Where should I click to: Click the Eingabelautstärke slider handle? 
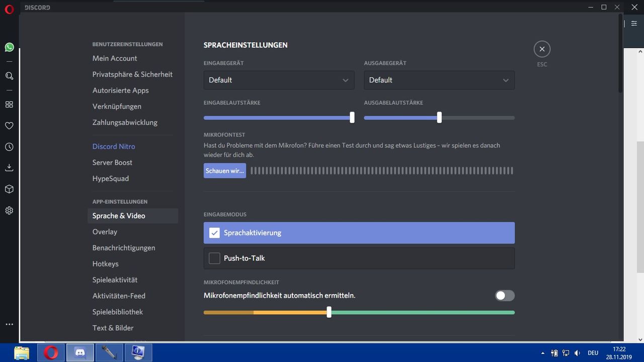[x=352, y=118]
